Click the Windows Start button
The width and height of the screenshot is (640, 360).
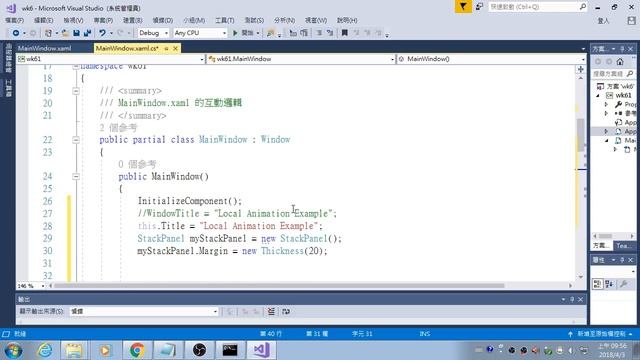13,350
